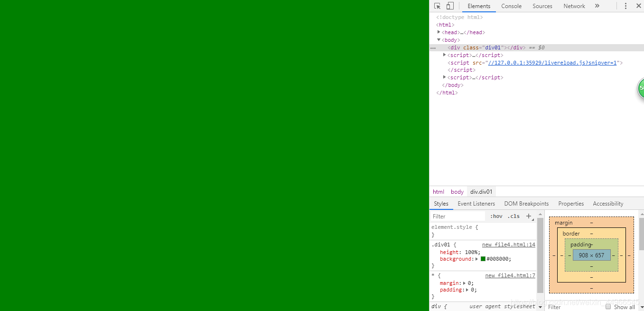The width and height of the screenshot is (644, 311).
Task: Select div.div01 in the breadcrumb bar
Action: point(482,192)
